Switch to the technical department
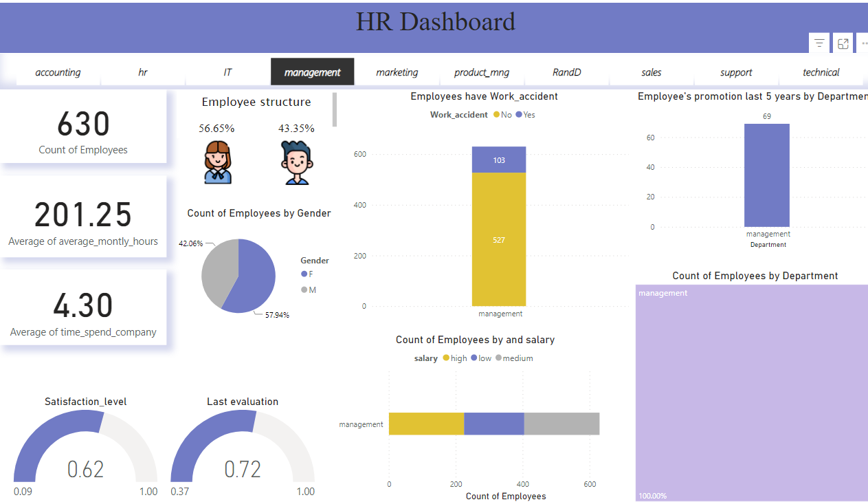 coord(821,72)
